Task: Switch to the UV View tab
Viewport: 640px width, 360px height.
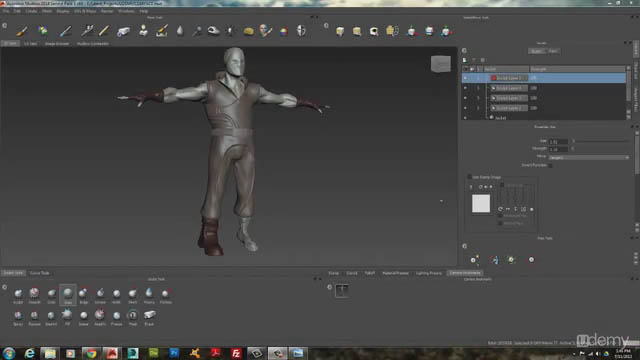Action: (31, 43)
